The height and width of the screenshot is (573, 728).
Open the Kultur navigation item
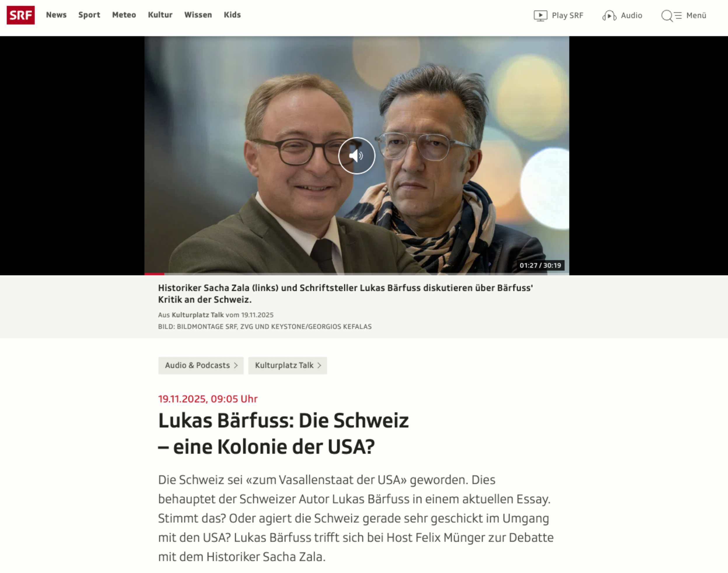160,15
